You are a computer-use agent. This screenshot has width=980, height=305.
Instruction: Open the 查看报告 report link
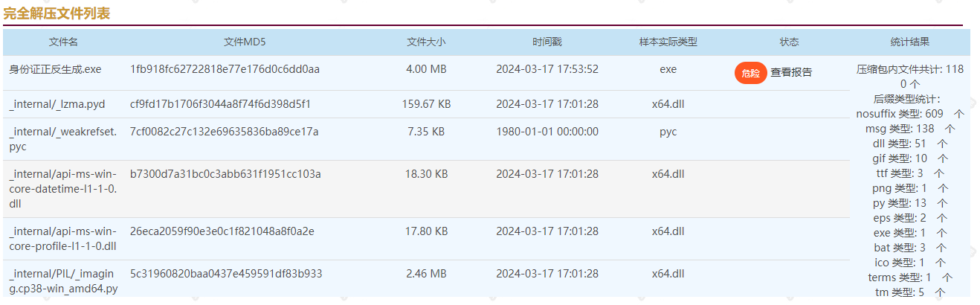coord(791,73)
